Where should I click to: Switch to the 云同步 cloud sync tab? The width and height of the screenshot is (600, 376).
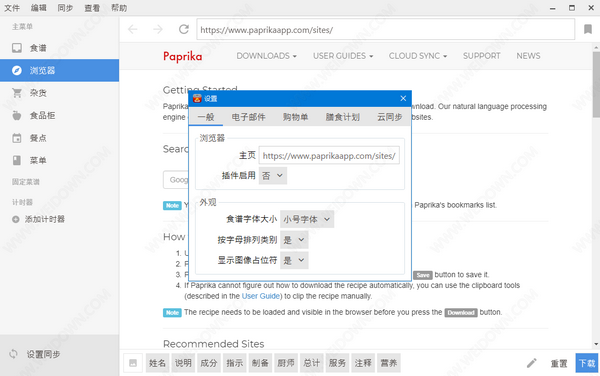click(x=390, y=117)
